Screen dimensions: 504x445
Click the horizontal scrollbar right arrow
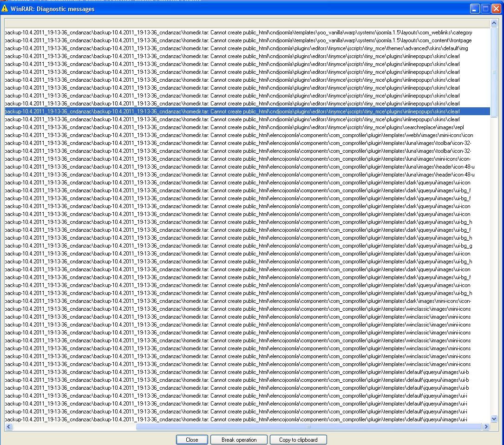point(486,427)
